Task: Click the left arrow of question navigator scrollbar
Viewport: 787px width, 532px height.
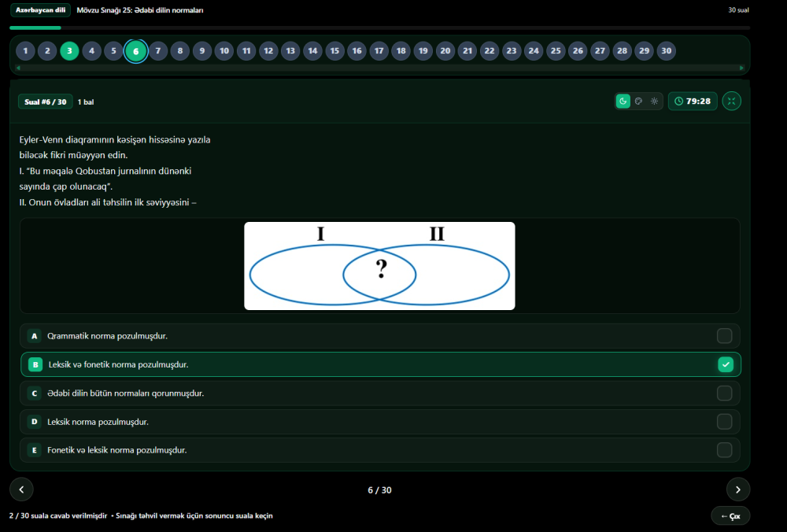Action: (x=18, y=68)
